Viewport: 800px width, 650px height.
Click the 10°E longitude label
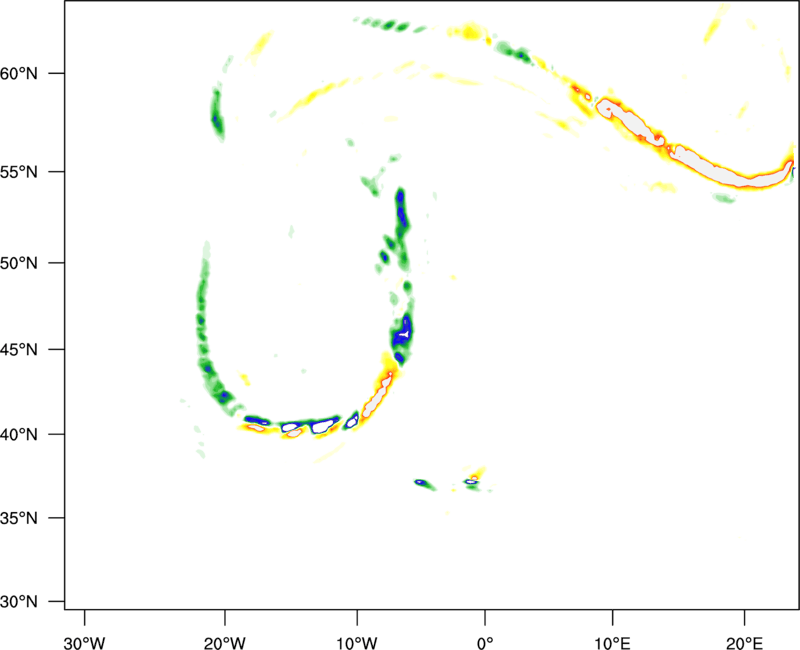click(x=613, y=643)
